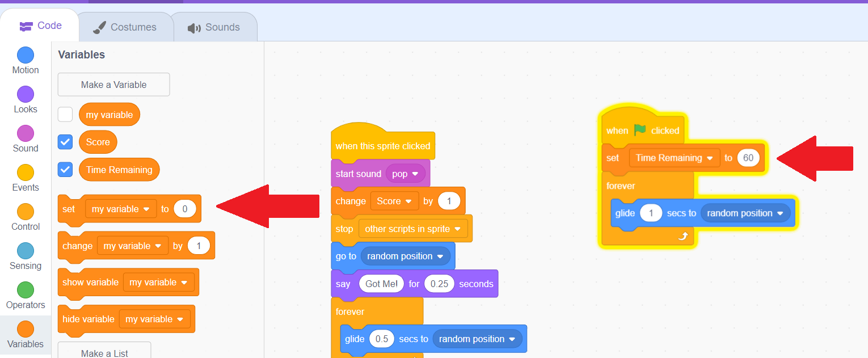Switch to the Sounds tab
The height and width of the screenshot is (358, 868).
(x=214, y=27)
